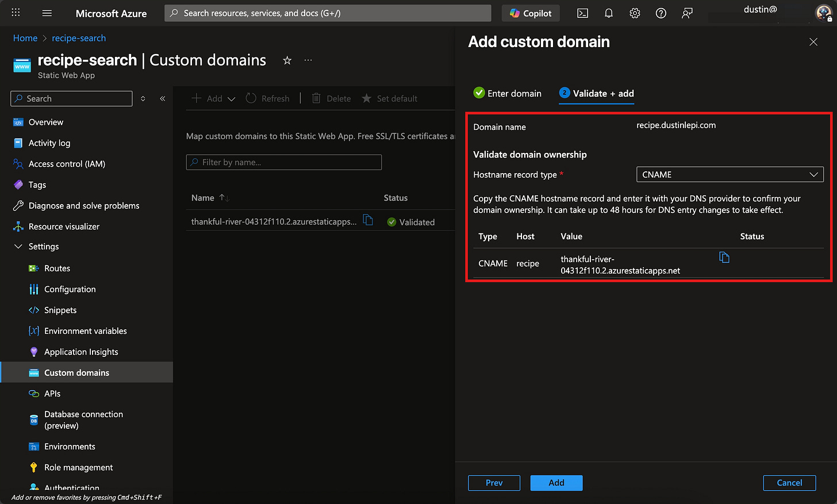This screenshot has width=837, height=504.
Task: Click the Help question mark icon
Action: click(x=661, y=13)
